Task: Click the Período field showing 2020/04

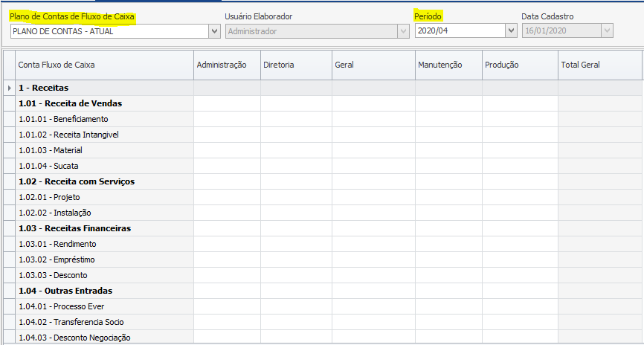Action: [459, 30]
